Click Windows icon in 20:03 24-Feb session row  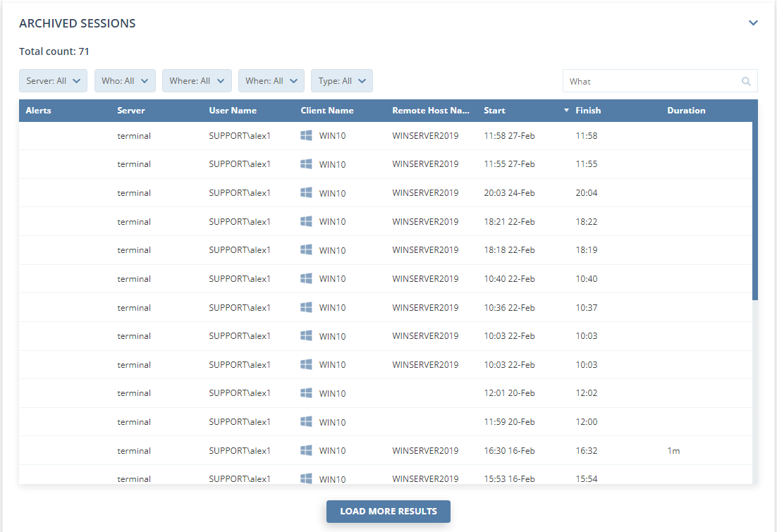pos(306,192)
